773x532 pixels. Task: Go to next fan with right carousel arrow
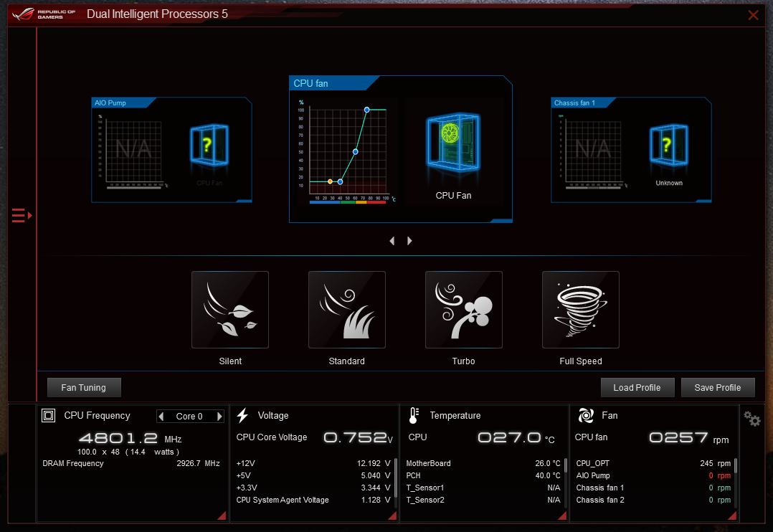pos(409,241)
